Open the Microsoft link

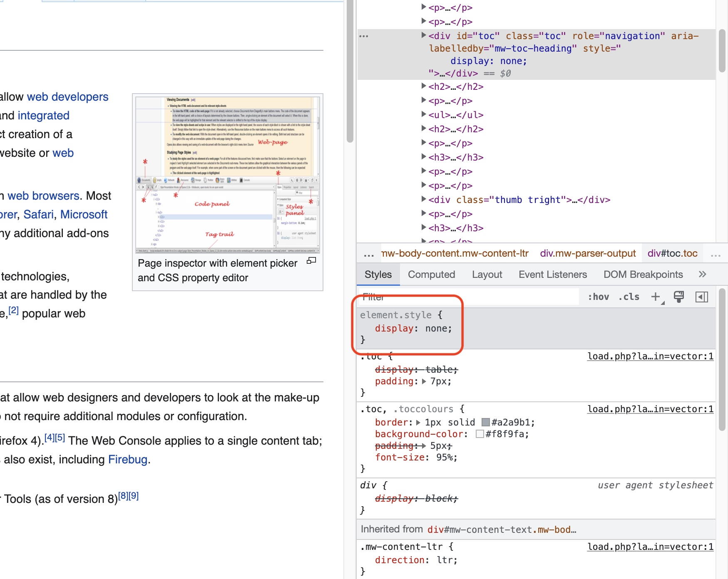pyautogui.click(x=84, y=215)
